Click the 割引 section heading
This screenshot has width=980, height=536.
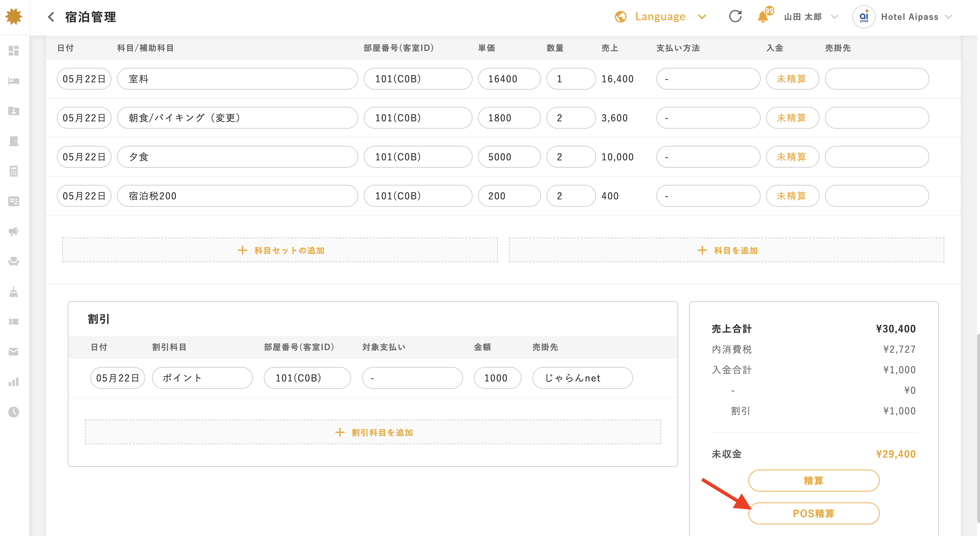[x=99, y=319]
